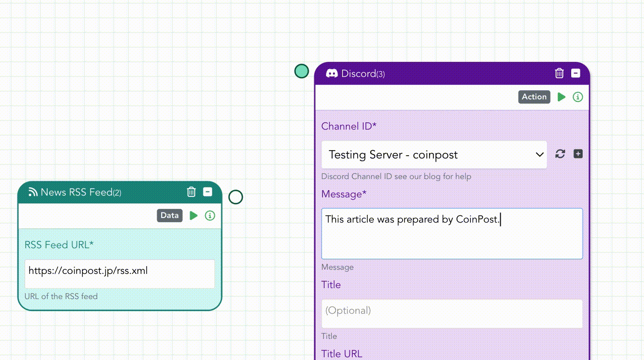The height and width of the screenshot is (360, 644).
Task: Click the 'Title URL' label
Action: coord(342,354)
